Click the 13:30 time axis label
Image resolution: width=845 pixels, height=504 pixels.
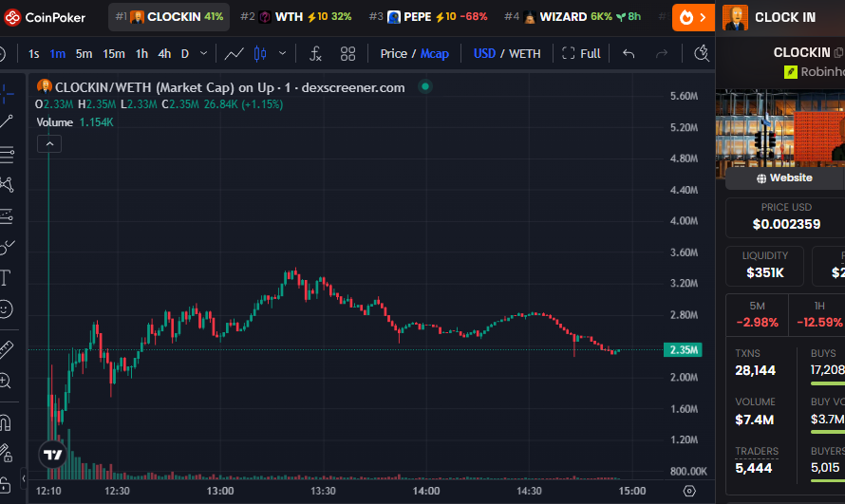[x=323, y=491]
